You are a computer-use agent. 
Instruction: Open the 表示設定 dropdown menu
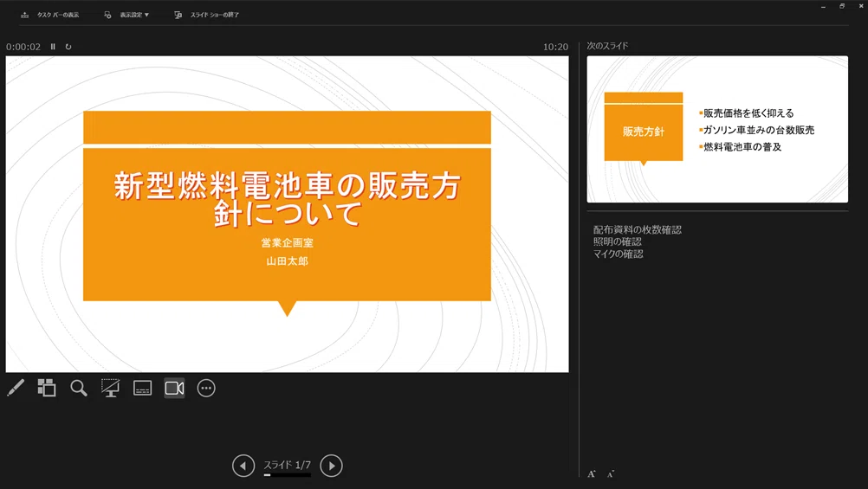pos(134,15)
